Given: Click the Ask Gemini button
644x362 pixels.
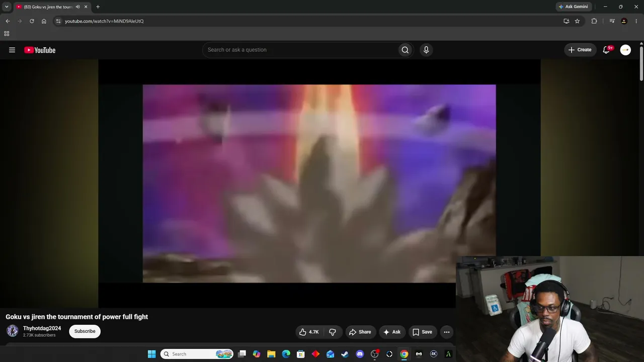Looking at the screenshot, I should coord(573,7).
